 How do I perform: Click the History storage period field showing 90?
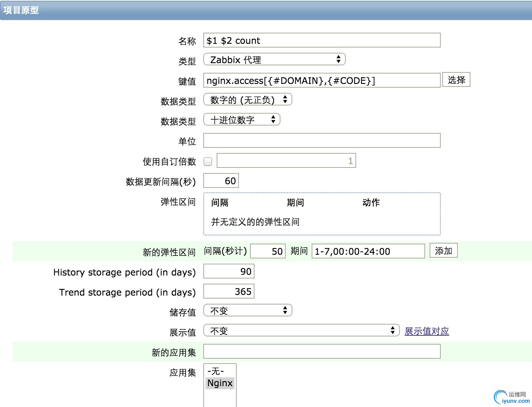(x=229, y=271)
